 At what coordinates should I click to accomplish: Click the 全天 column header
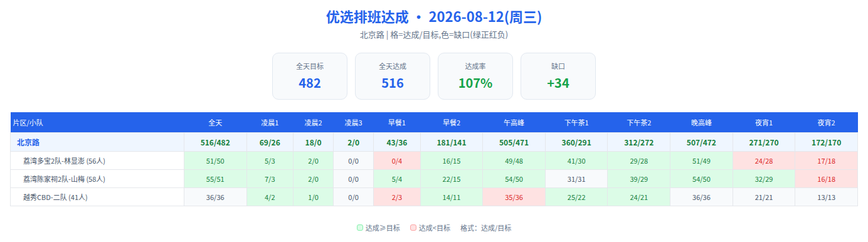(215, 123)
